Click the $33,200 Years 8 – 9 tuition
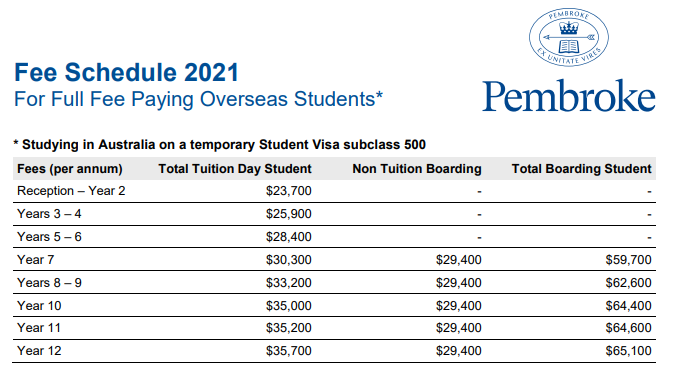Image resolution: width=676 pixels, height=373 pixels. pos(288,283)
